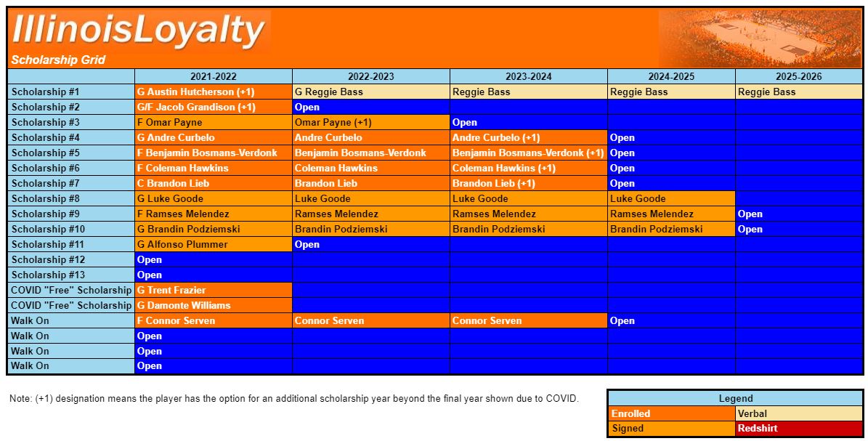Click Open in 2024-2025 Walk On row
This screenshot has height=441, width=868.
[671, 320]
